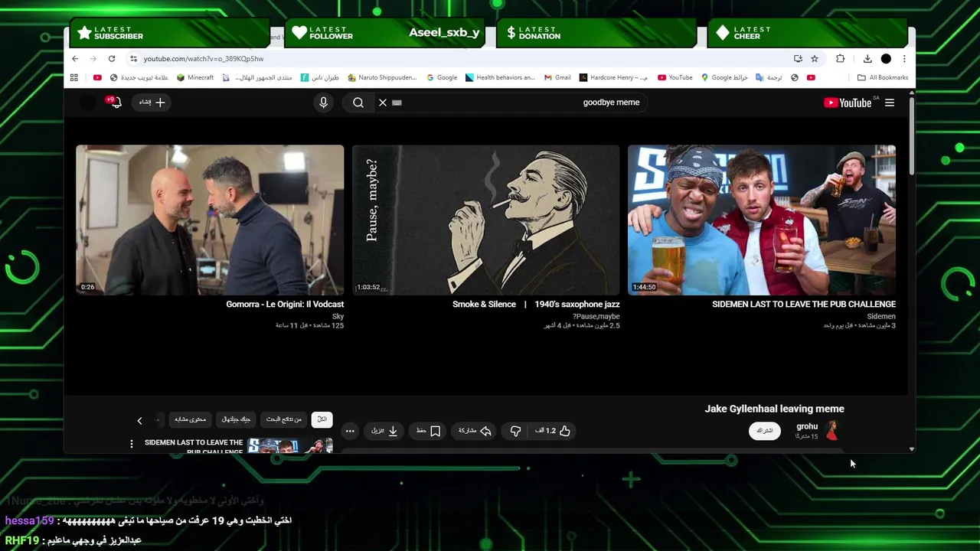
Task: Click the Aseel_sxb_y follower name
Action: pyautogui.click(x=444, y=33)
